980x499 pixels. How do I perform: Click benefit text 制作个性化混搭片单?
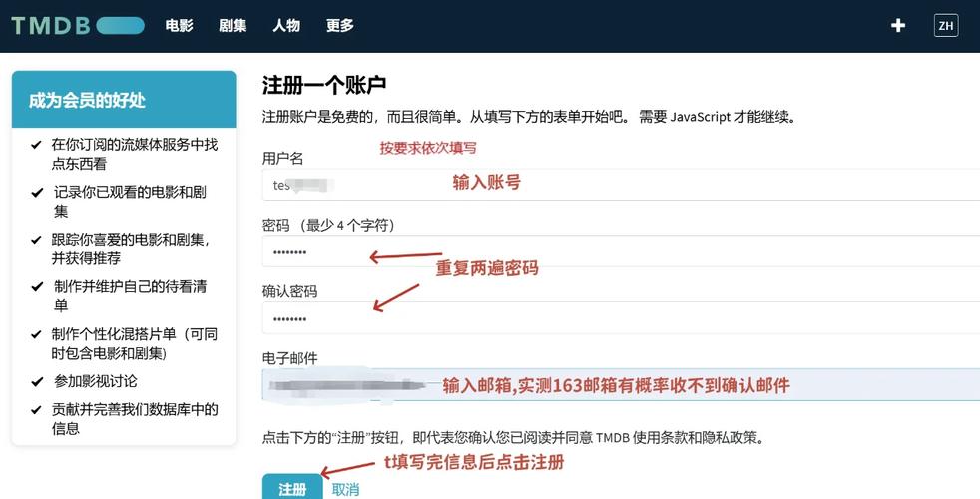click(x=135, y=344)
